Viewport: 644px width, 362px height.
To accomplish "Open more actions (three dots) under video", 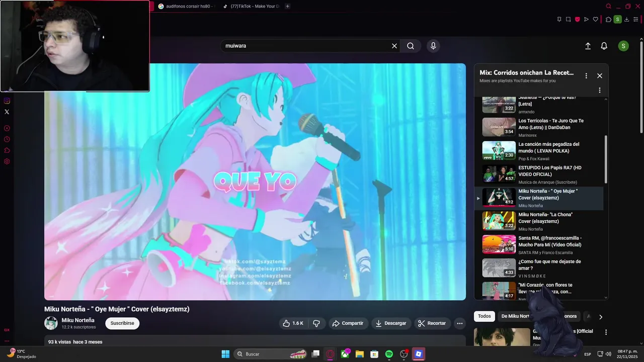I will (x=459, y=323).
